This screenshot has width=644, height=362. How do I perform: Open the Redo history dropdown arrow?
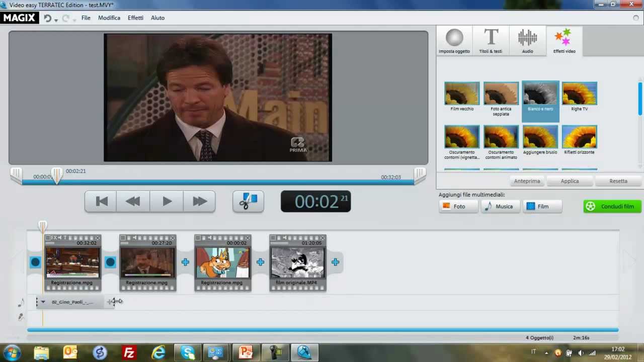tap(74, 20)
